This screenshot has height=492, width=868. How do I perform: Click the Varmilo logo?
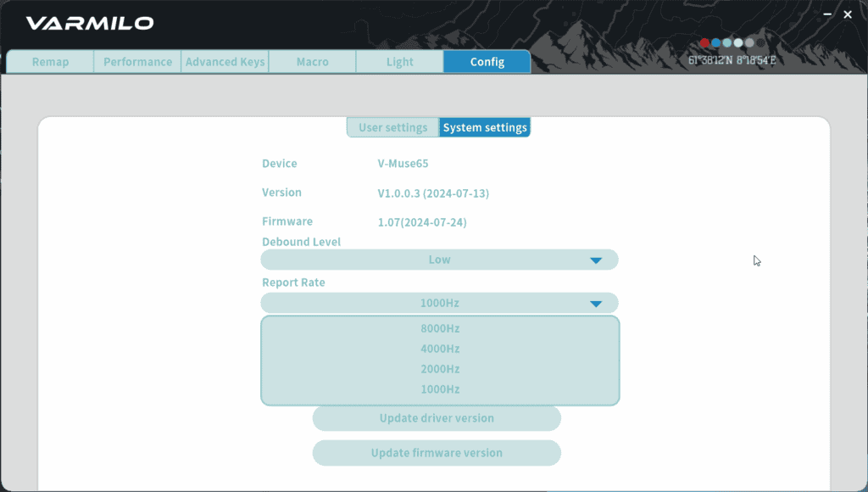[x=90, y=23]
